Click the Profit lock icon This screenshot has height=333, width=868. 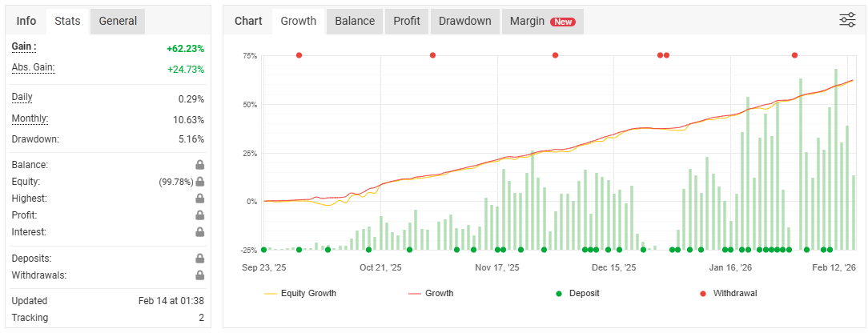199,215
